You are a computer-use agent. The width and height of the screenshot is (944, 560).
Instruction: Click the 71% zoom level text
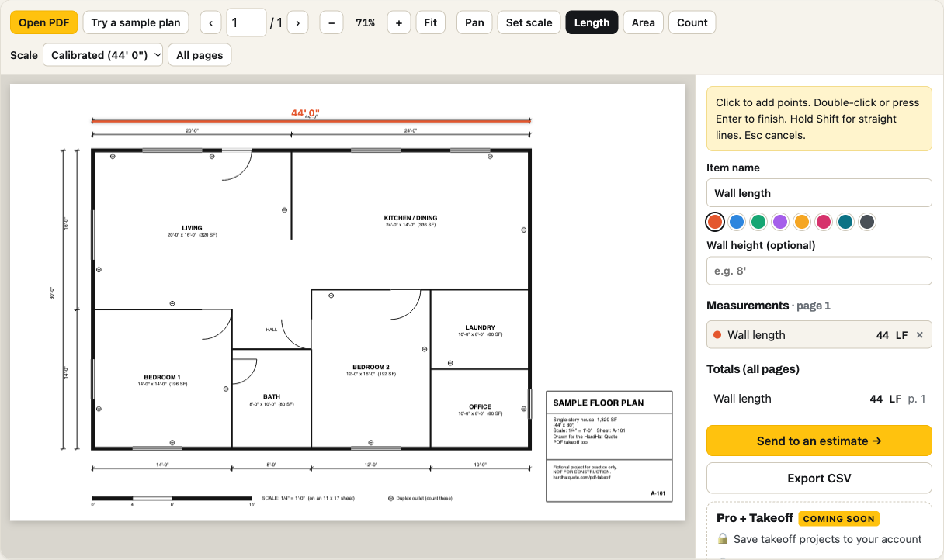click(365, 22)
